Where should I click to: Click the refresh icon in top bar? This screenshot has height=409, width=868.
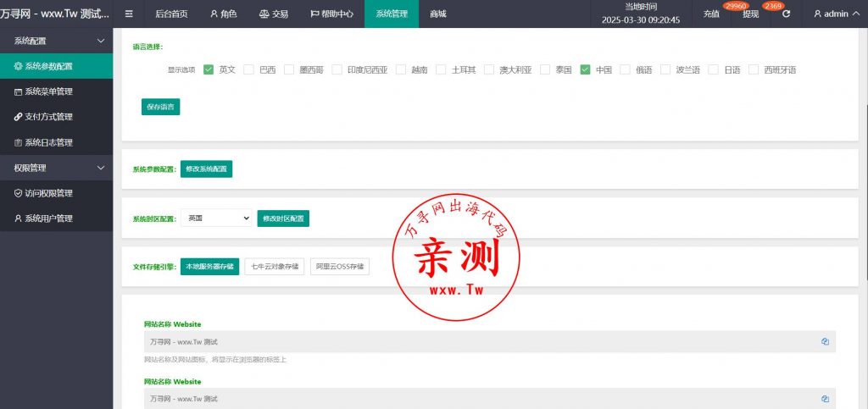point(786,14)
